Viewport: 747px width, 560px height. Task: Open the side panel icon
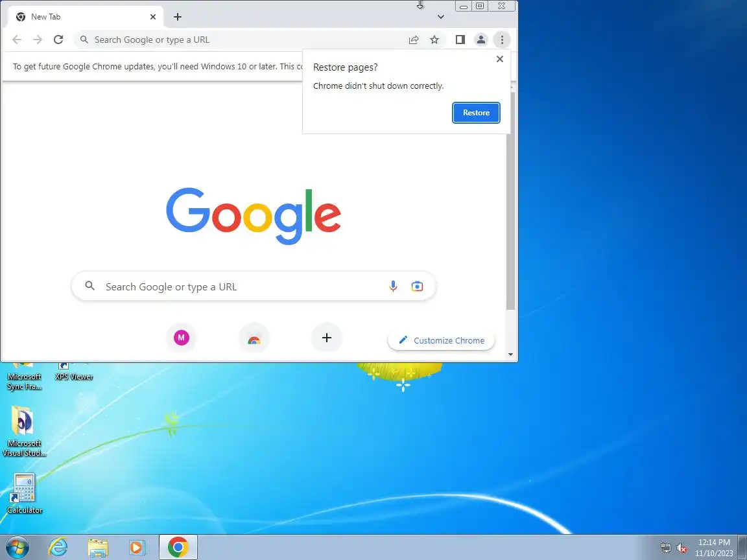460,40
